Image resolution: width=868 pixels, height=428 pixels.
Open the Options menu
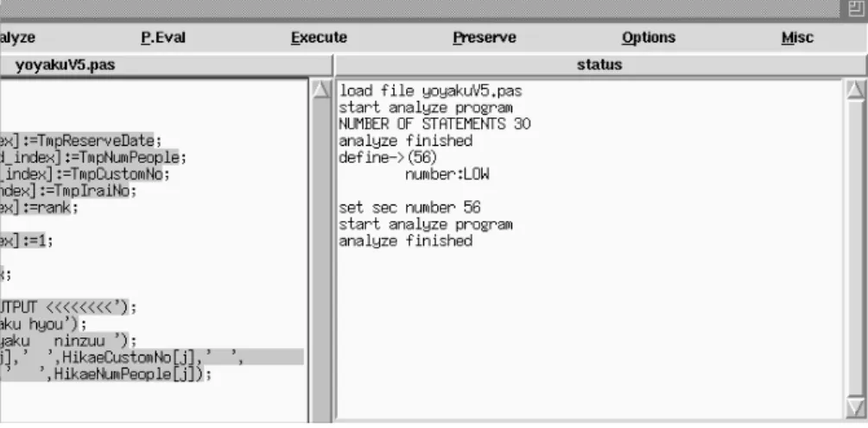(x=649, y=38)
